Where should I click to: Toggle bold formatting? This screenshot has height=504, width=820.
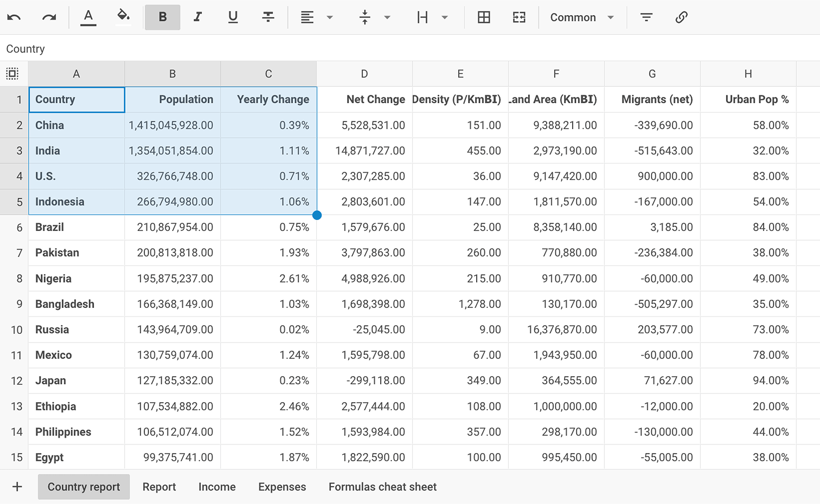click(x=163, y=17)
